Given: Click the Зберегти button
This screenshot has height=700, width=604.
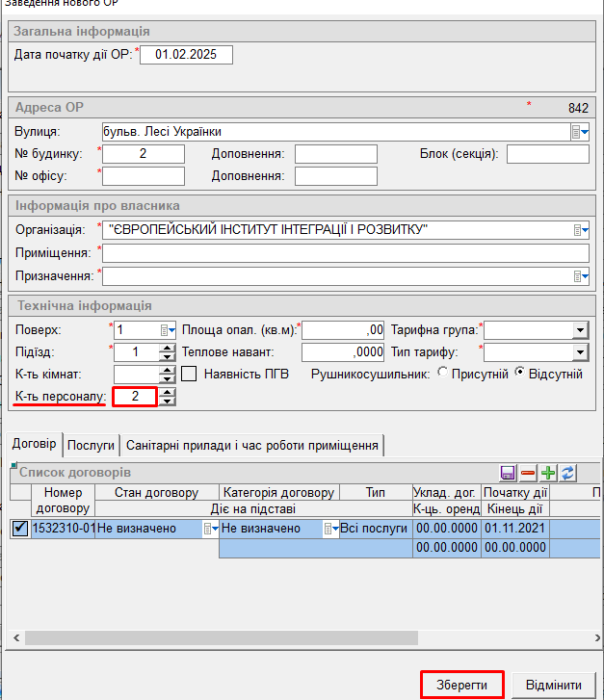Looking at the screenshot, I should click(x=461, y=685).
